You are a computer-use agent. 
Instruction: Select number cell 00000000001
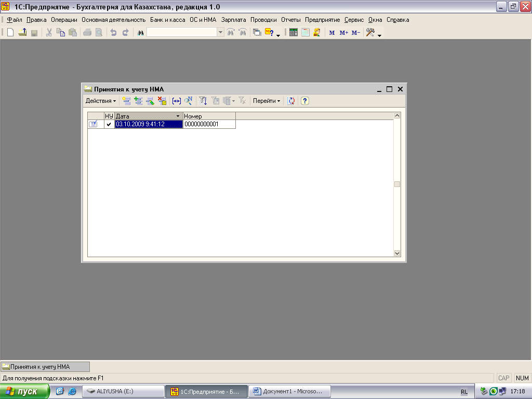[x=209, y=124]
